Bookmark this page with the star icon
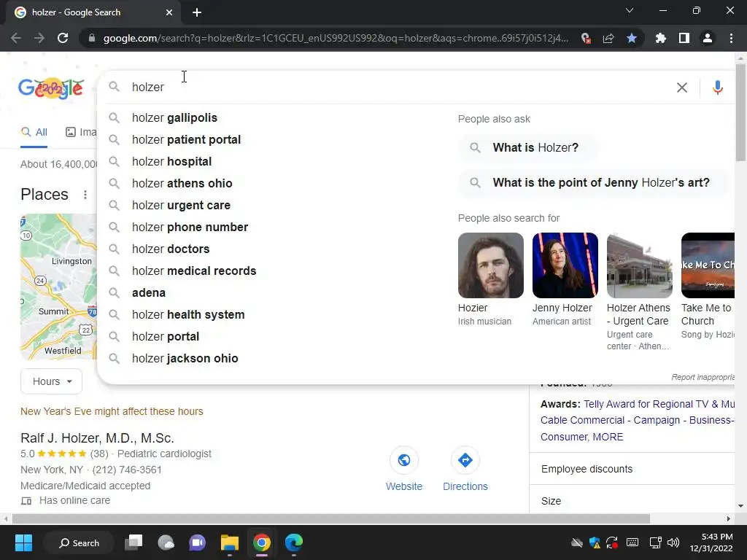This screenshot has height=560, width=747. click(632, 38)
